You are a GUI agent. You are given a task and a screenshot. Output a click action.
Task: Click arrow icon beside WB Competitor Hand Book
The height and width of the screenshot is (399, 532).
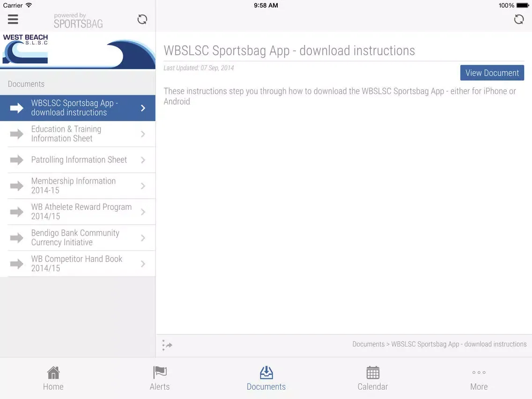point(17,264)
